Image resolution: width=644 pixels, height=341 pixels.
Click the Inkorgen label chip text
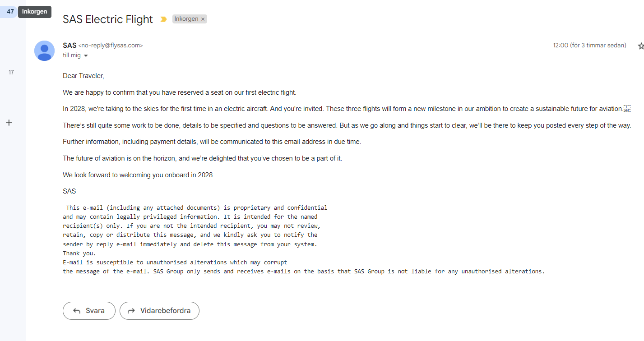186,19
